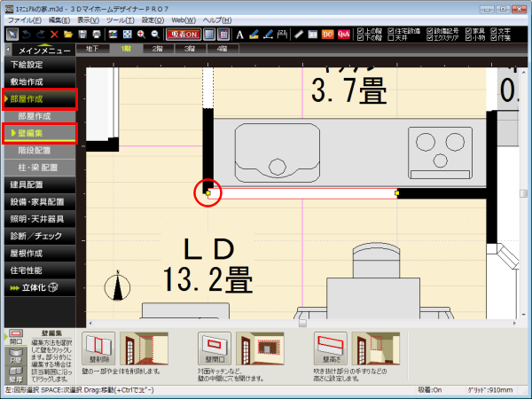Screen dimensions: 532x399
Task: Switch to the 2階 floor tab
Action: [x=158, y=49]
